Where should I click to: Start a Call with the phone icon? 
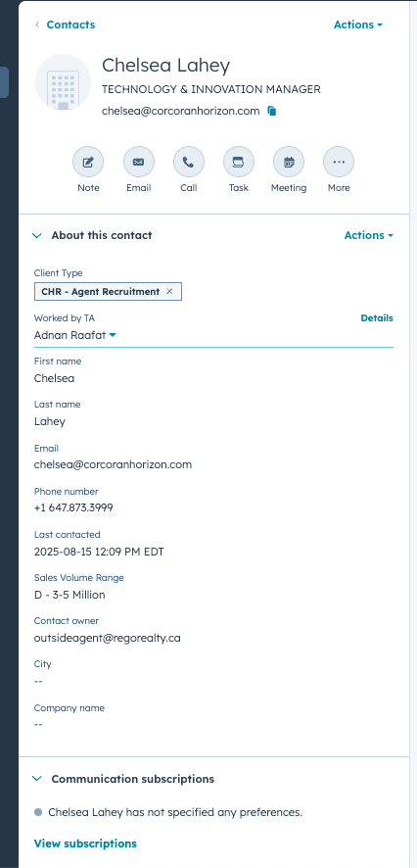189,163
